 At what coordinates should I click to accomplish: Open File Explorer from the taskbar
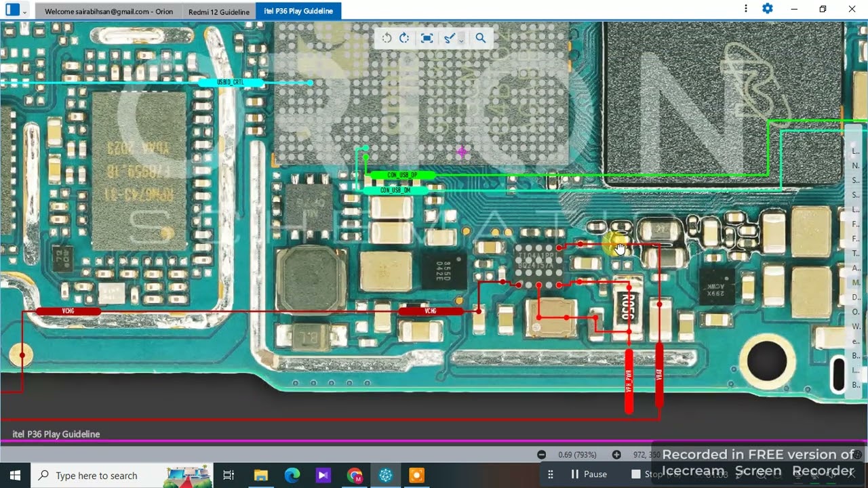pyautogui.click(x=260, y=475)
